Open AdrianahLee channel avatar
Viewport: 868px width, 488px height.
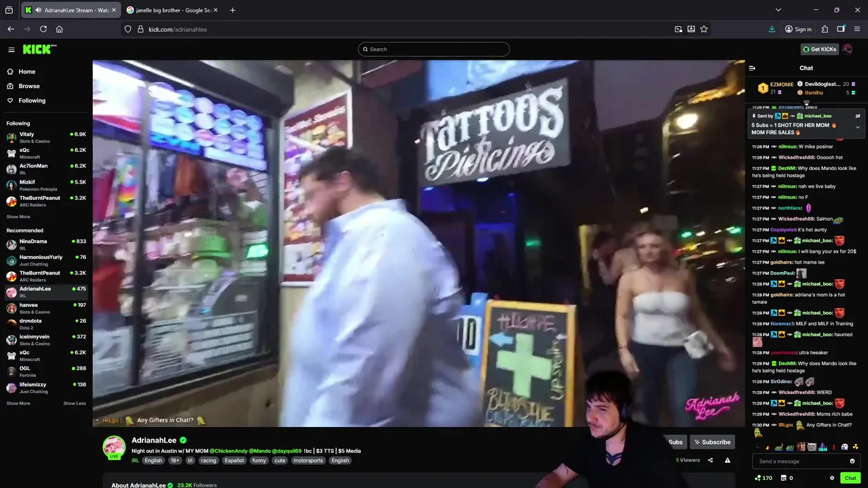[114, 447]
